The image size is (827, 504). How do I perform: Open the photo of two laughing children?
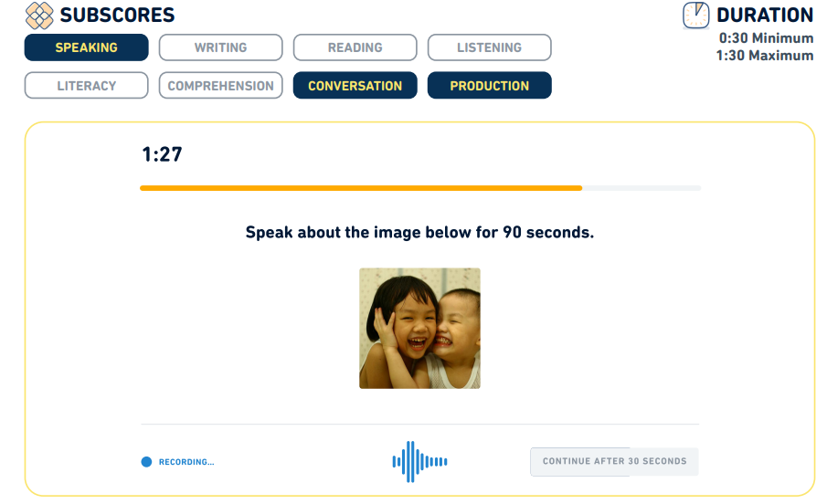(419, 328)
